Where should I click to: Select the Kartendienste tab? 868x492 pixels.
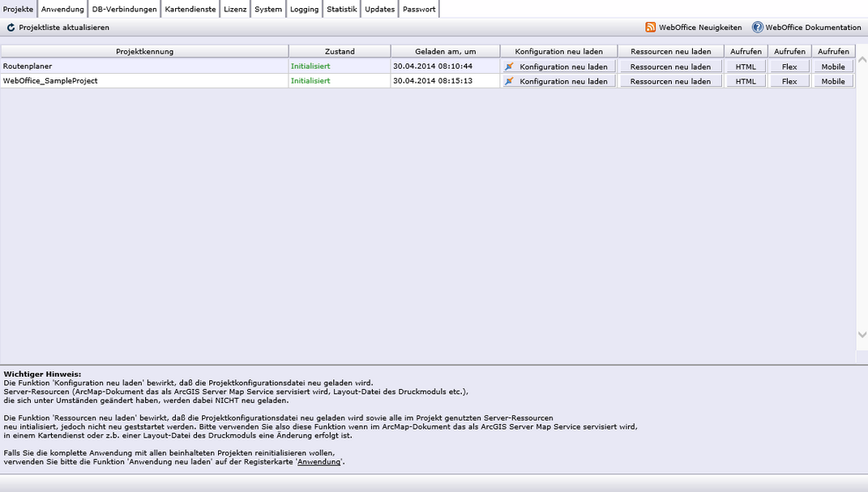click(190, 9)
